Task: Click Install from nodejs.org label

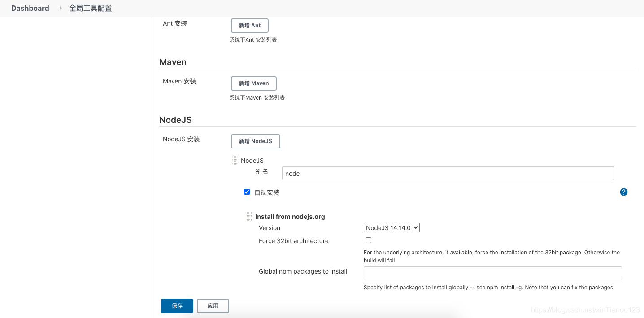Action: coord(290,217)
